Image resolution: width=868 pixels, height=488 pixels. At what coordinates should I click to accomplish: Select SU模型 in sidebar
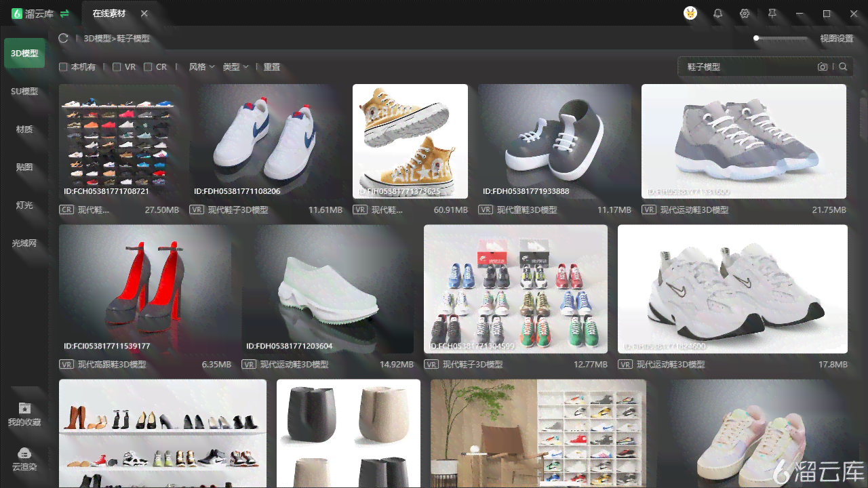[x=24, y=91]
